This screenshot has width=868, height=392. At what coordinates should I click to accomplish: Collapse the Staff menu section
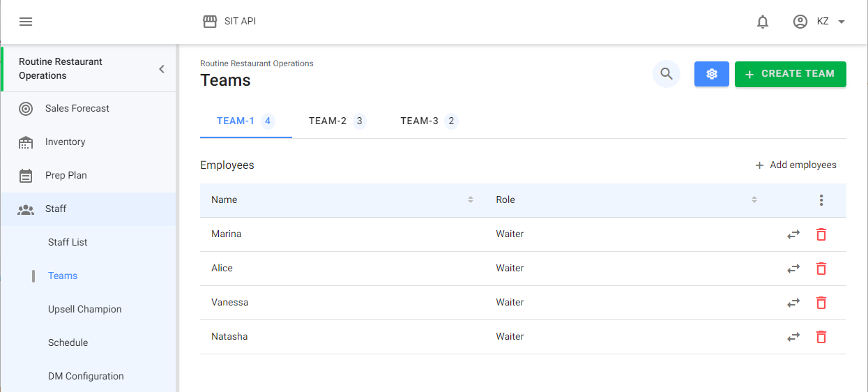56,209
